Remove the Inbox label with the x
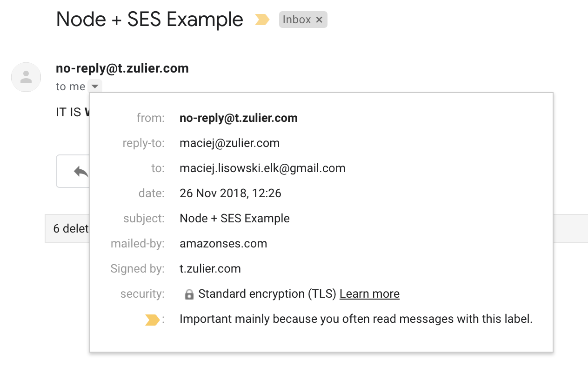This screenshot has height=387, width=588. 319,20
